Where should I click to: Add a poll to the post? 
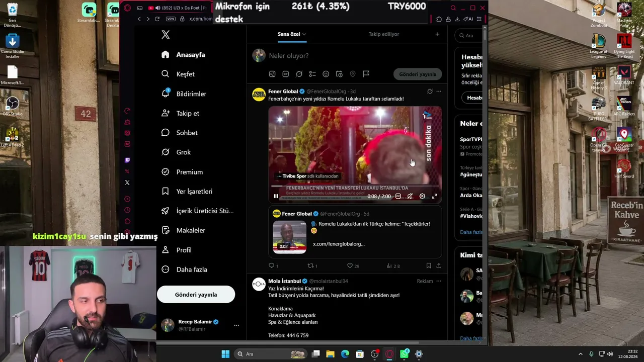(312, 74)
